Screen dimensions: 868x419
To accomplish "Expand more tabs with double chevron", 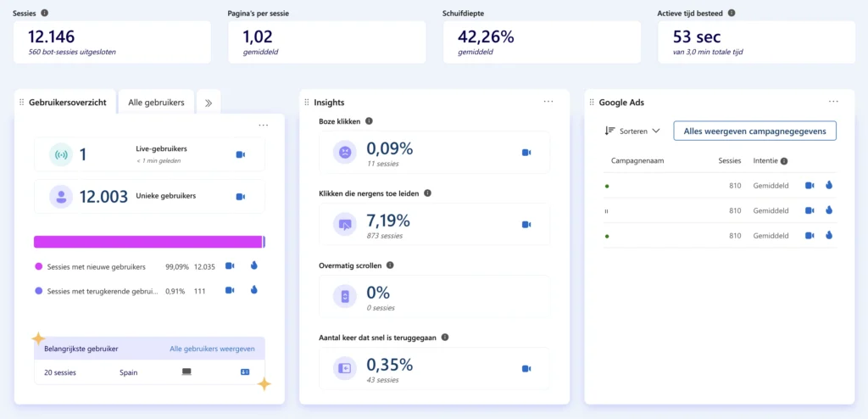I will (208, 103).
